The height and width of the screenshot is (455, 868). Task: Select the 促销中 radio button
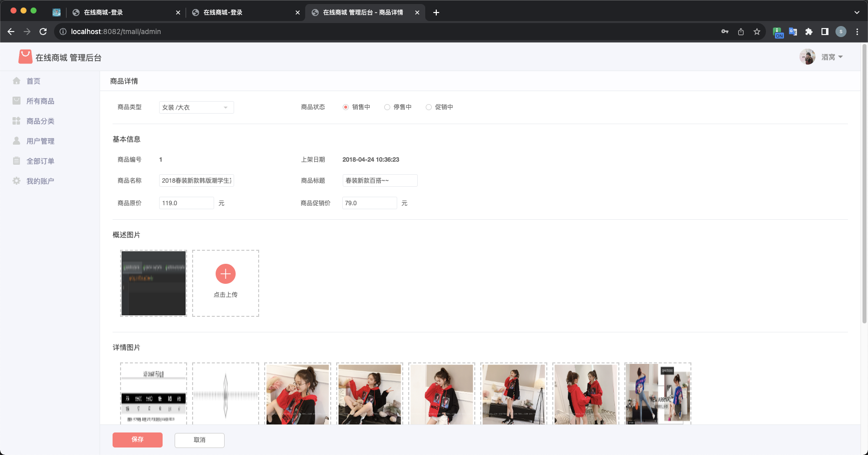click(428, 107)
